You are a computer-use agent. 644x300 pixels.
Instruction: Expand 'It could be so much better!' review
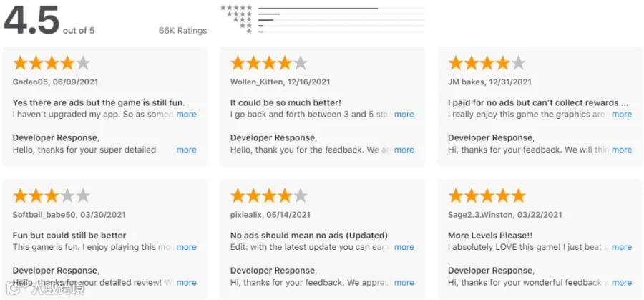[x=404, y=115]
